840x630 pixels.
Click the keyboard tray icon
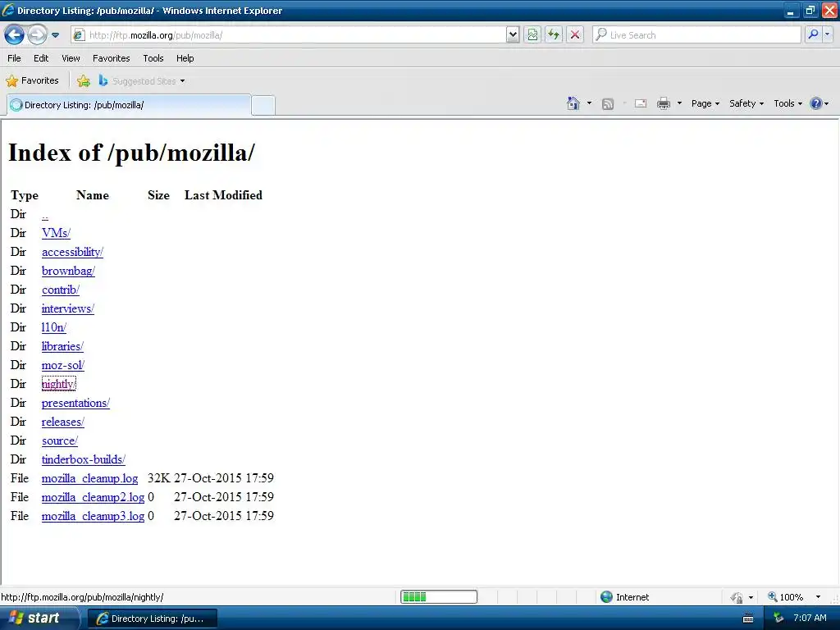point(748,619)
